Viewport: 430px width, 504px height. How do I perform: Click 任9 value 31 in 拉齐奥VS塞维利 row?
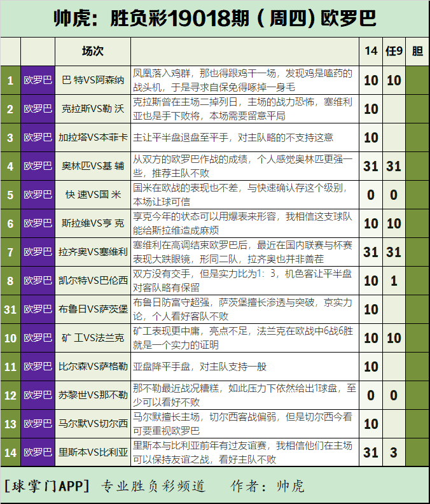[394, 251]
